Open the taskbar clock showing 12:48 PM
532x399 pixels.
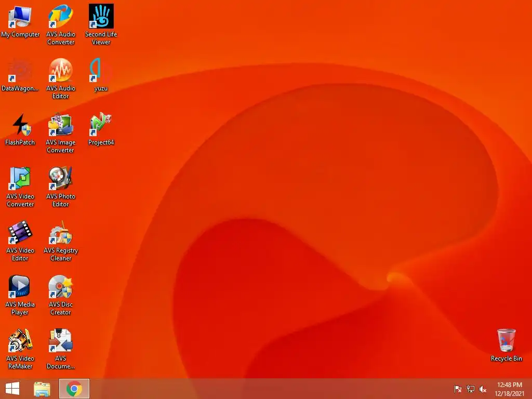coord(509,389)
